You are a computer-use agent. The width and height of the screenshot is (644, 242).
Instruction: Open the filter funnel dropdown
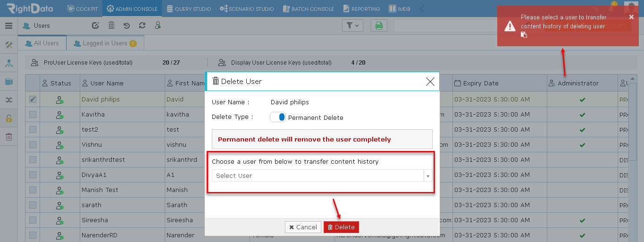click(x=352, y=26)
